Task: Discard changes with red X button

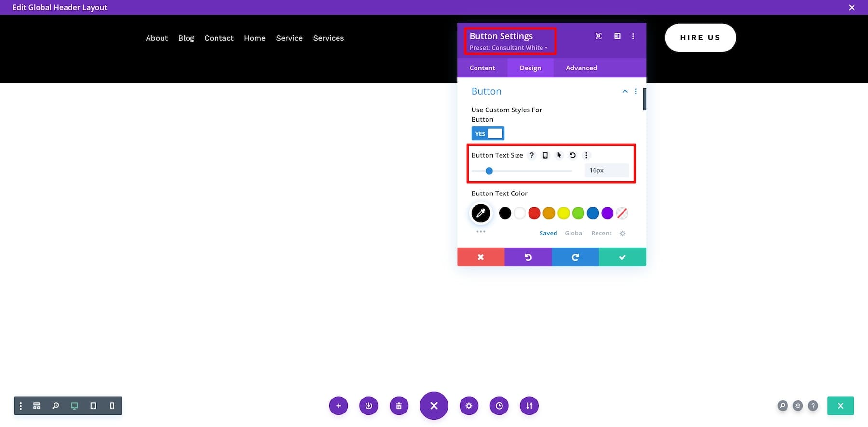Action: coord(481,257)
